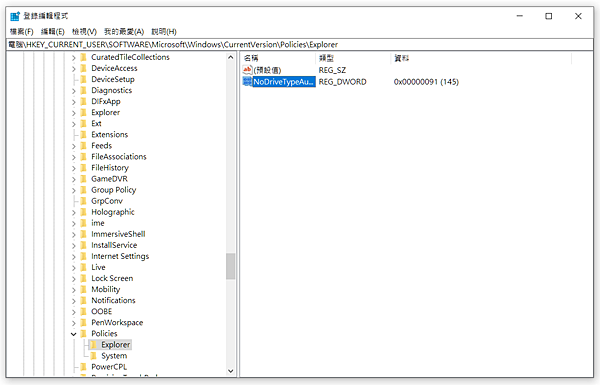The width and height of the screenshot is (600, 385).
Task: Expand the Lock Screen key chevron
Action: click(74, 279)
